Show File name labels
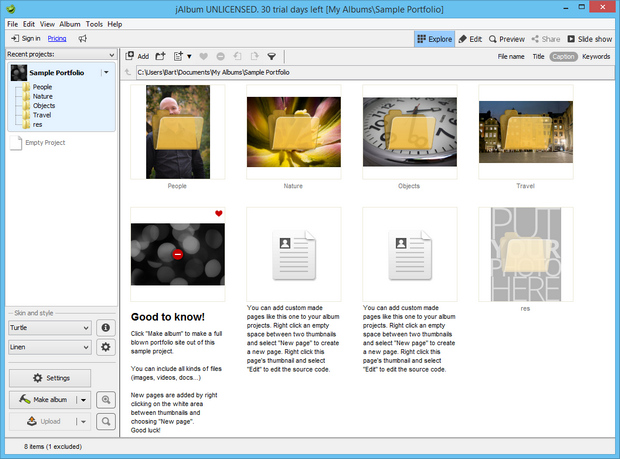 click(x=511, y=57)
